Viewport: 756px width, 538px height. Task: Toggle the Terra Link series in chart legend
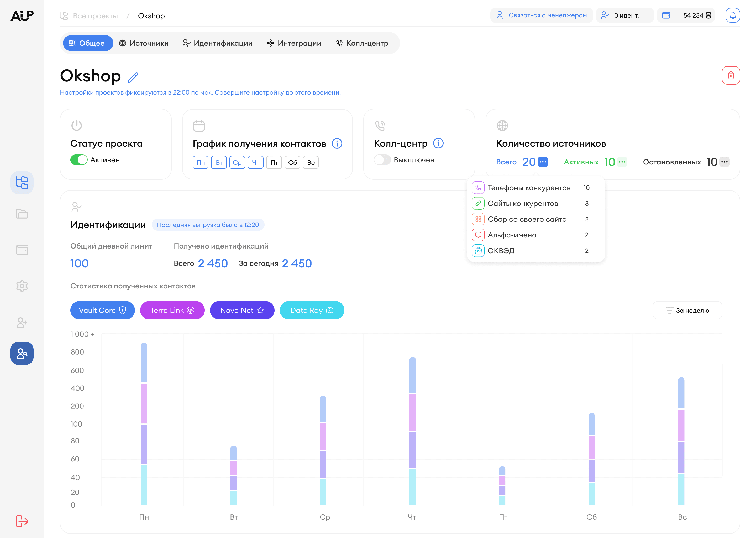click(x=172, y=310)
